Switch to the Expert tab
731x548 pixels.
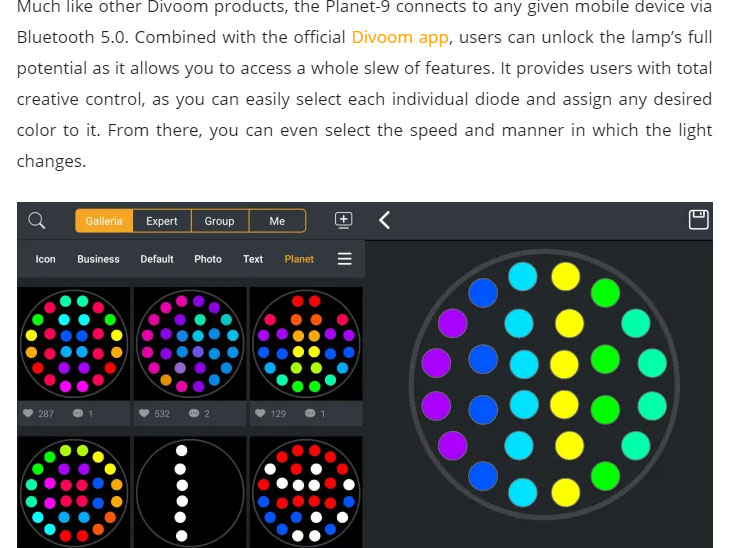[161, 221]
